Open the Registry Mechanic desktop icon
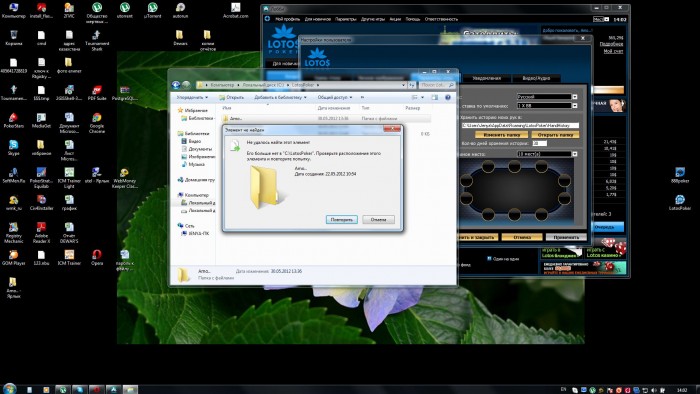700x394 pixels. (13, 233)
